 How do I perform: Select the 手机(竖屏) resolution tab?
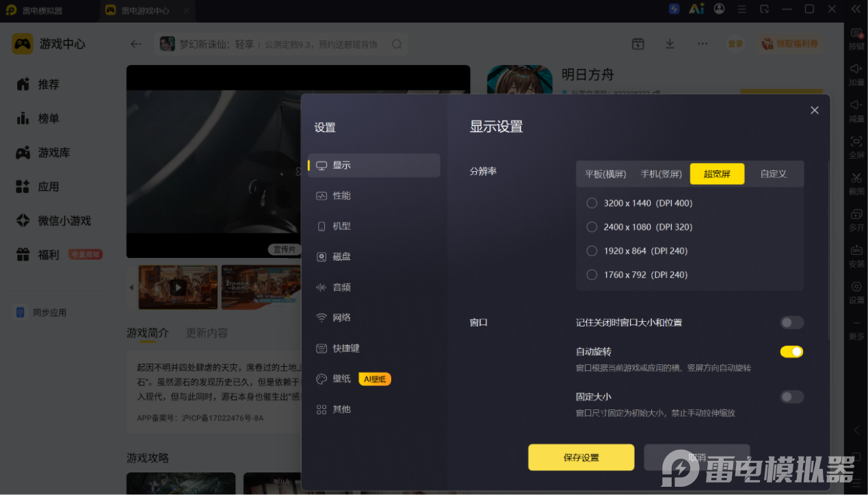[x=661, y=174]
